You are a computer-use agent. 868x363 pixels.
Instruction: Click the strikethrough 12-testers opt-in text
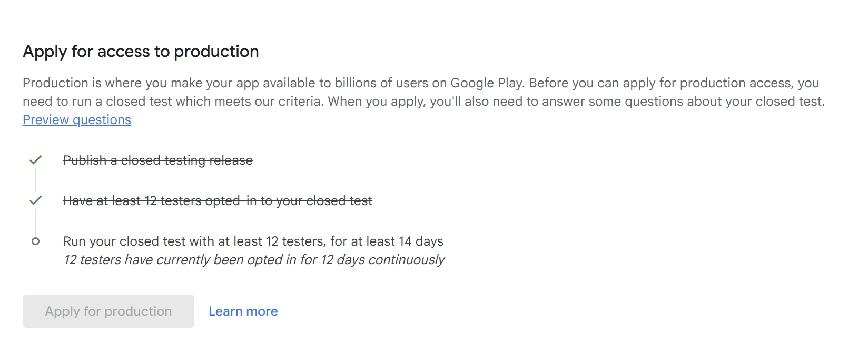coord(218,200)
